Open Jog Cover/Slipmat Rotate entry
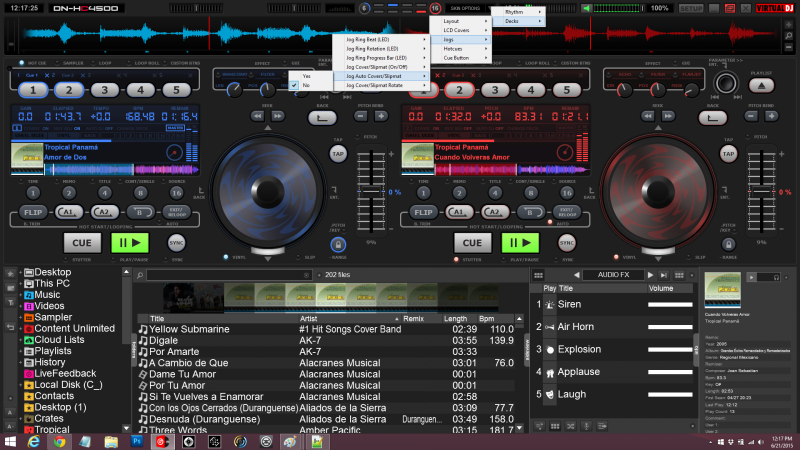The image size is (800, 450). [381, 85]
